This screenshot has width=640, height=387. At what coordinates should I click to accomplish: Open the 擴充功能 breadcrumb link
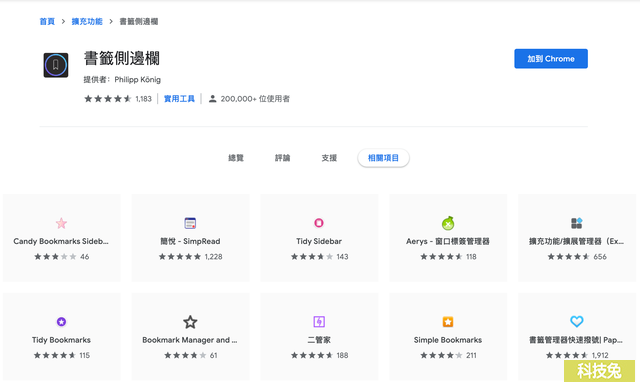[87, 21]
